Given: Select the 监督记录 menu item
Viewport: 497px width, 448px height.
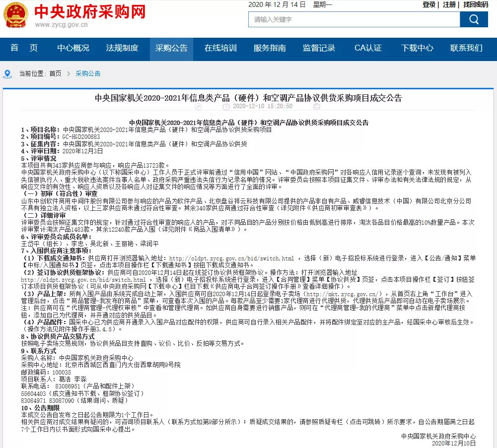Looking at the screenshot, I should pos(319,48).
